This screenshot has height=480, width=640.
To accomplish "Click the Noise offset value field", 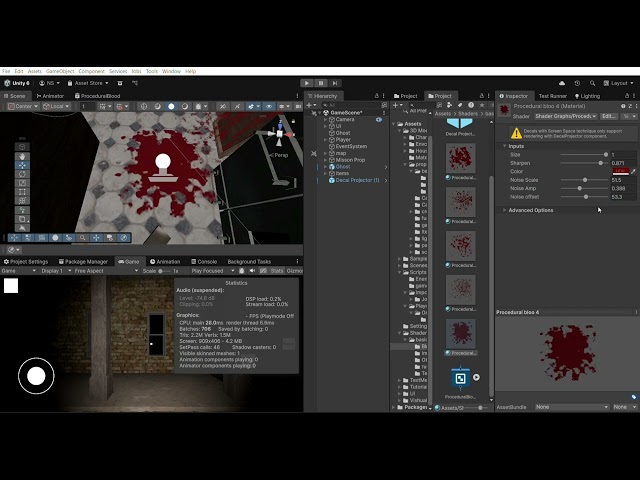I will point(623,197).
